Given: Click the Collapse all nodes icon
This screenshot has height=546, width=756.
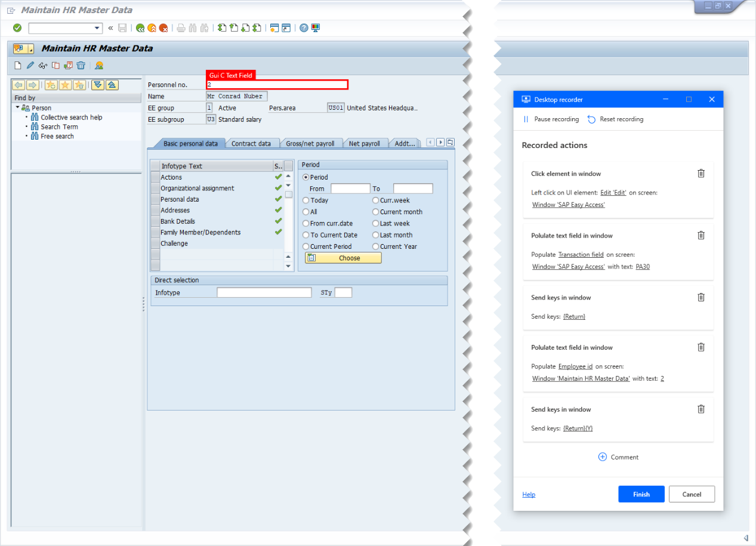Looking at the screenshot, I should [x=111, y=85].
